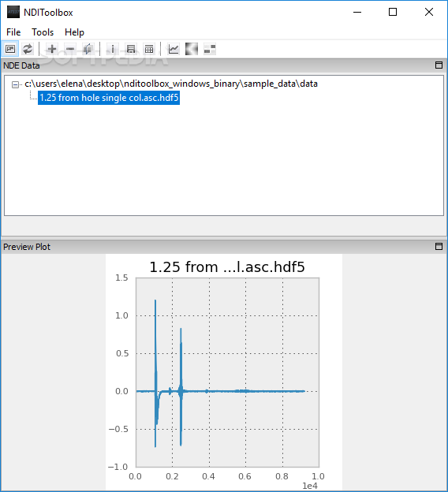Collapse the sample_data\data folder node
Image resolution: width=448 pixels, height=492 pixels.
coord(15,84)
